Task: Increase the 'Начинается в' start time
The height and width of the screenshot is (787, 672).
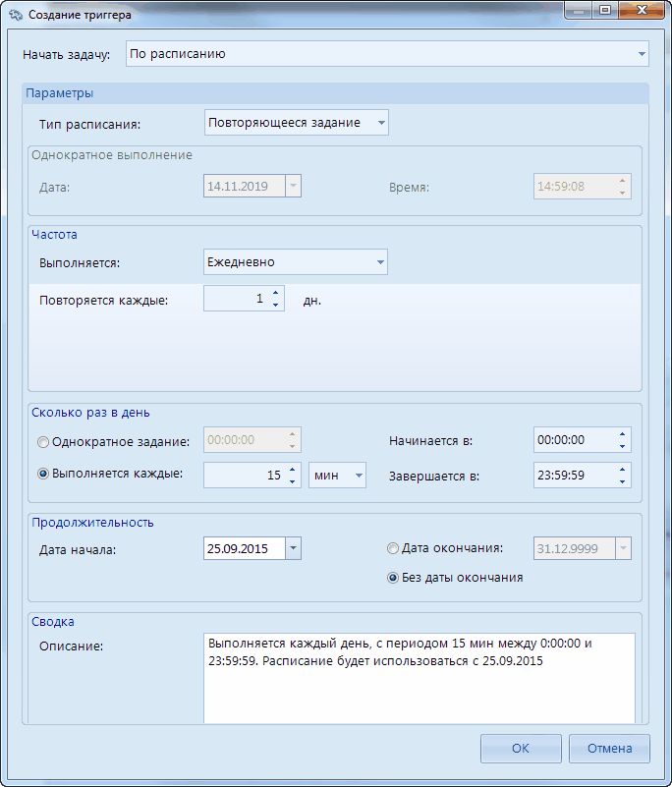Action: 623,434
